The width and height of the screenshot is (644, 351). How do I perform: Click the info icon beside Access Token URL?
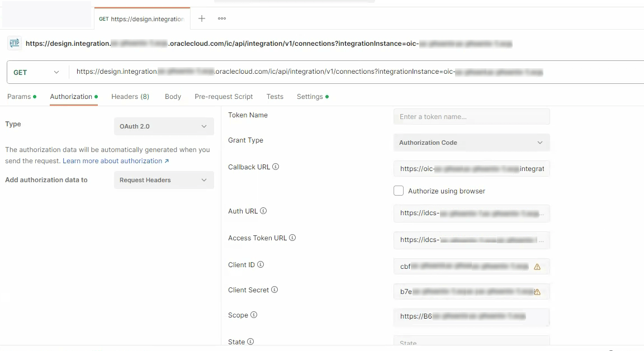point(291,237)
